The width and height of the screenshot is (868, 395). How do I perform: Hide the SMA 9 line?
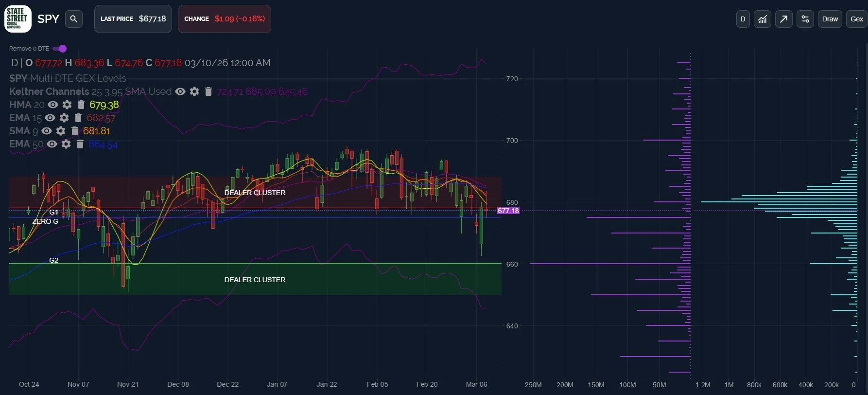pos(47,131)
